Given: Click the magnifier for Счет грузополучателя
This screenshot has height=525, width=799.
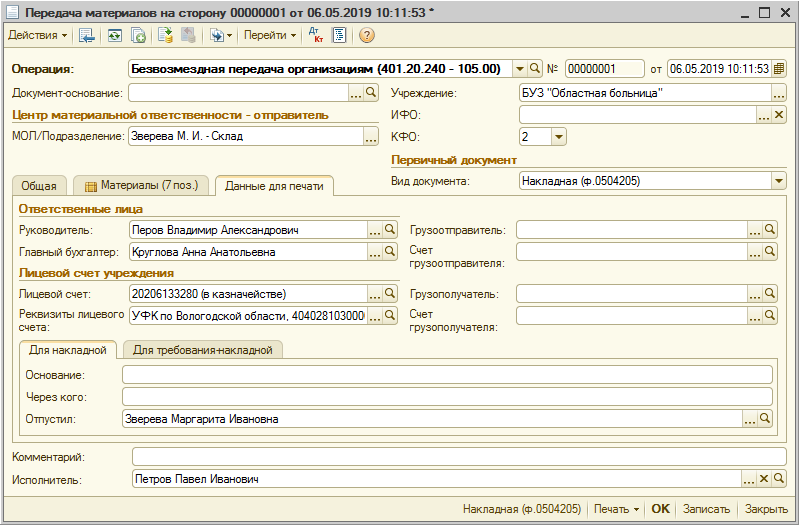Looking at the screenshot, I should [770, 316].
